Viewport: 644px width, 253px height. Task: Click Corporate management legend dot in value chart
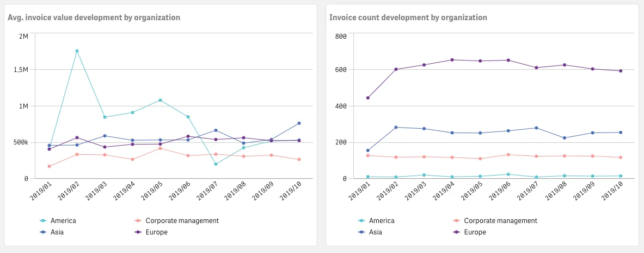pos(139,221)
